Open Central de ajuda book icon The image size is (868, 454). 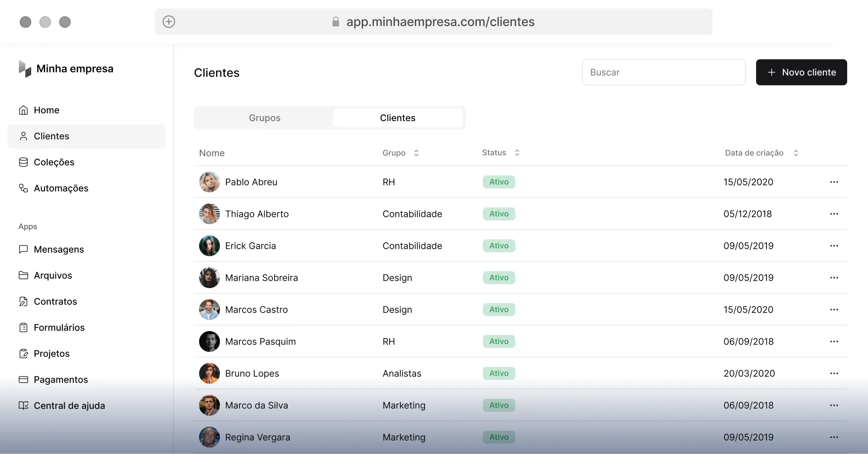pyautogui.click(x=23, y=406)
